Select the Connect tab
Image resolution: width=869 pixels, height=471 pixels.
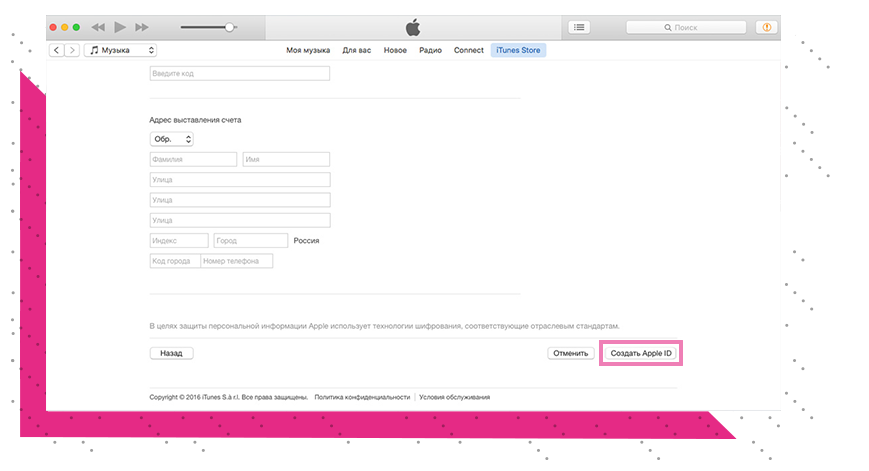468,50
